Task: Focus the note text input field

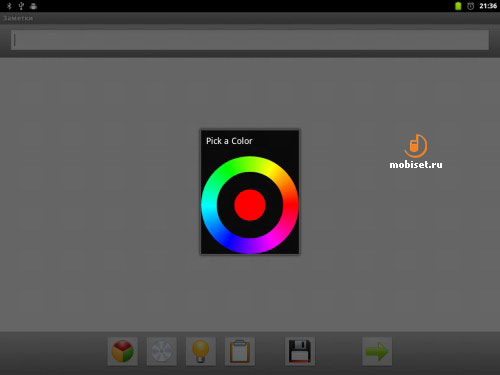Action: (x=250, y=40)
